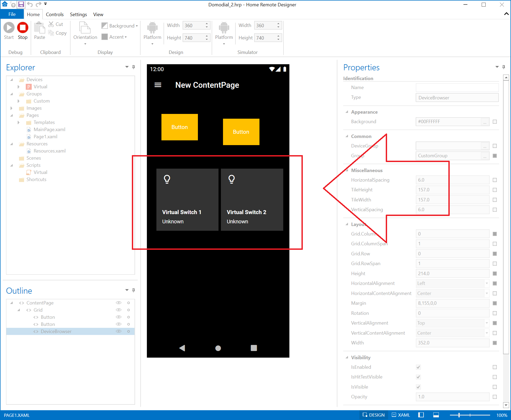Expand the Images folder

pyautogui.click(x=11, y=108)
